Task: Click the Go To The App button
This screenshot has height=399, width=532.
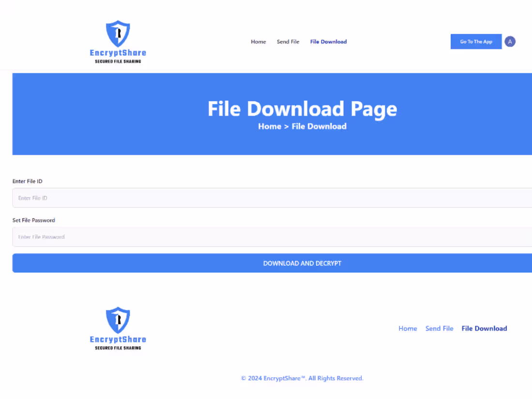Action: (476, 42)
